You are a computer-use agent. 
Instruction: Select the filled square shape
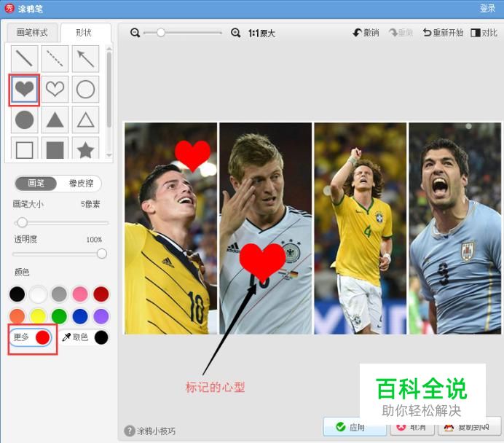(55, 149)
